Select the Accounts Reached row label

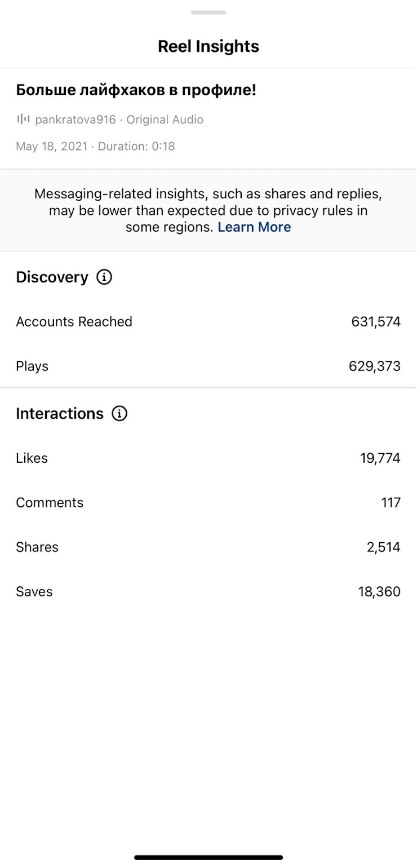(x=74, y=322)
